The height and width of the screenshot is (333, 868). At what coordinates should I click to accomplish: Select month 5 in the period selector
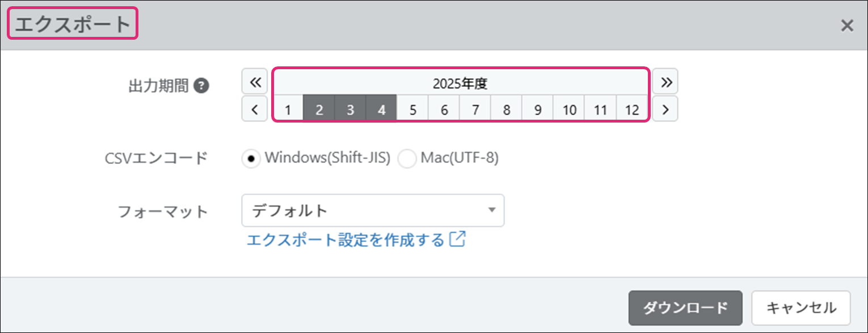click(x=413, y=109)
